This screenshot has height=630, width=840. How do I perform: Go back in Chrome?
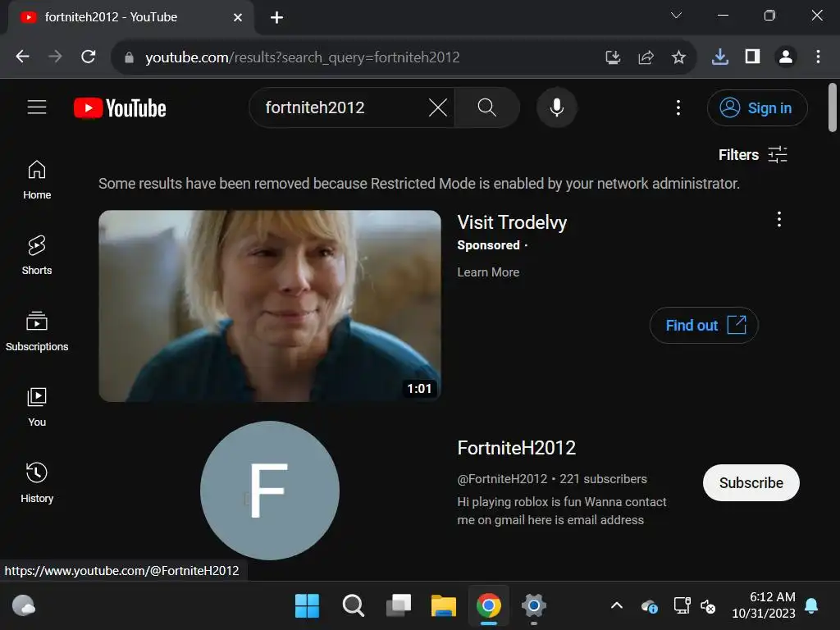[22, 57]
